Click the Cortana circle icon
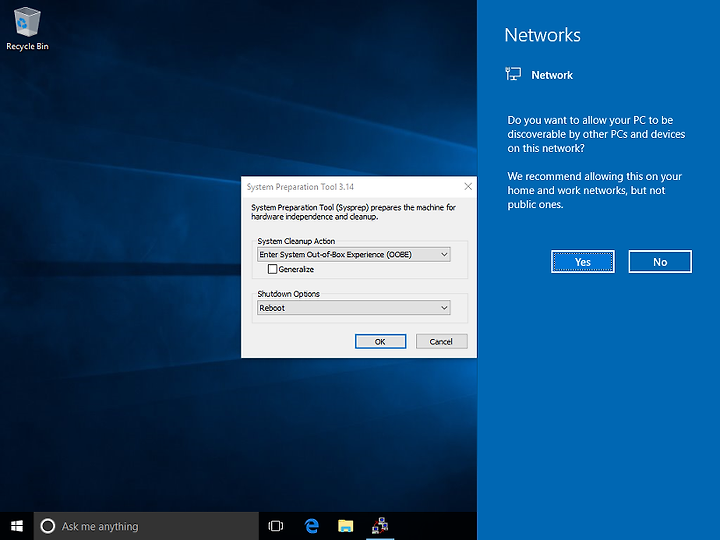 pos(48,526)
